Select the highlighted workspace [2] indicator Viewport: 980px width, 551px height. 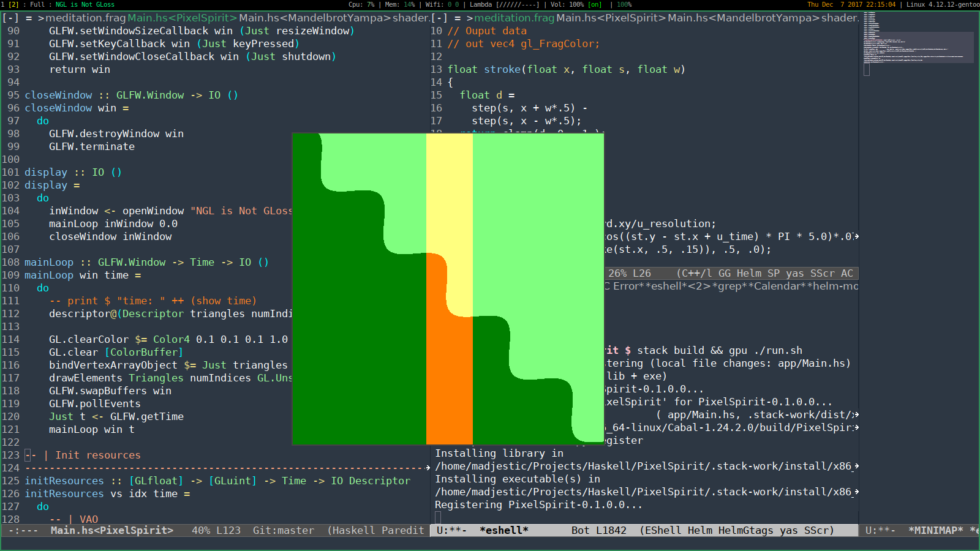[13, 4]
